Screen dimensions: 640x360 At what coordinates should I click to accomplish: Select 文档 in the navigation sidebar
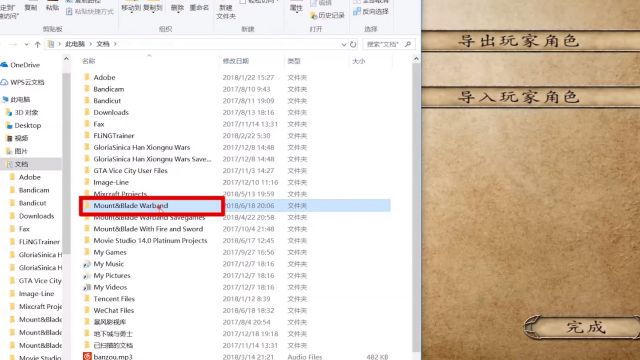[31, 164]
